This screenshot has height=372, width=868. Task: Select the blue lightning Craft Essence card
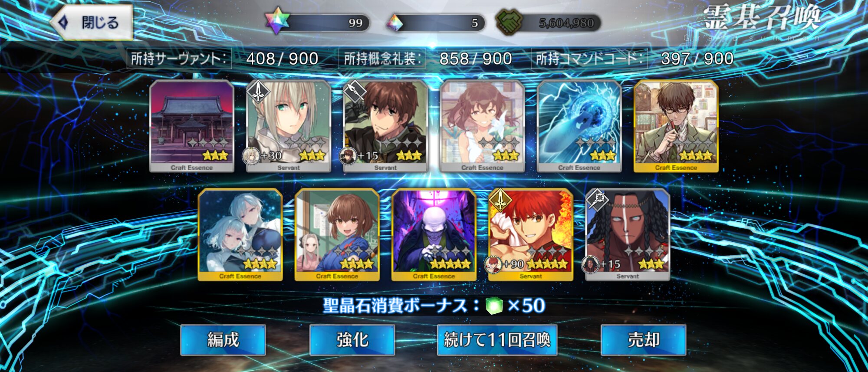pyautogui.click(x=579, y=126)
